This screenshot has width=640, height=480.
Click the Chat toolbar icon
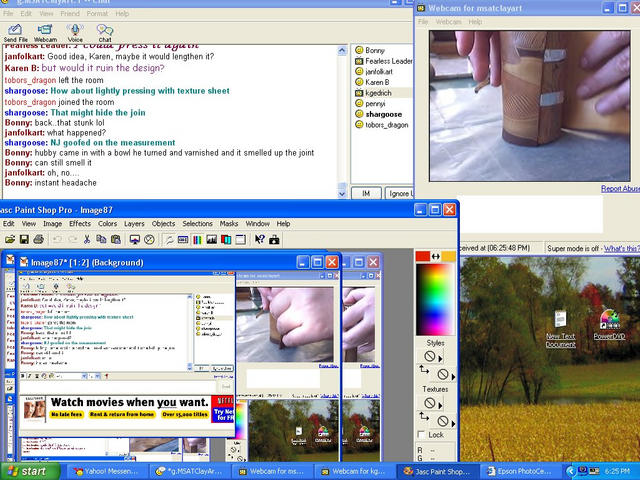tap(105, 33)
